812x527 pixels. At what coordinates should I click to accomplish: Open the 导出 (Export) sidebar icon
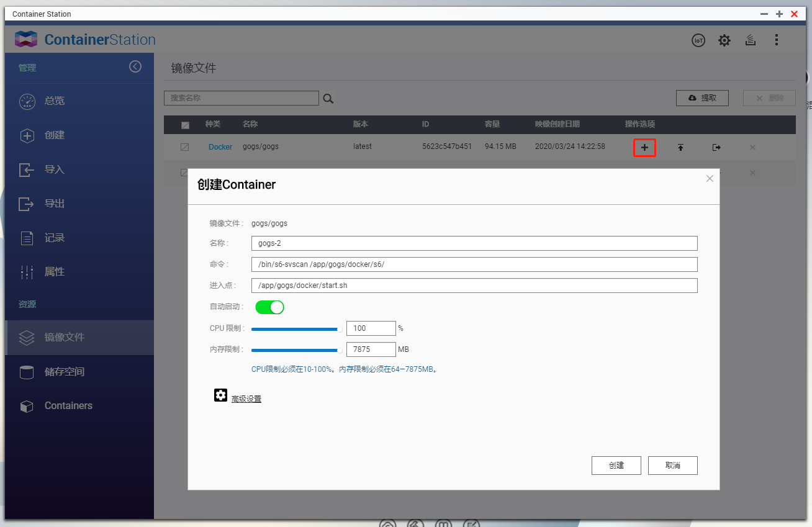(x=27, y=204)
